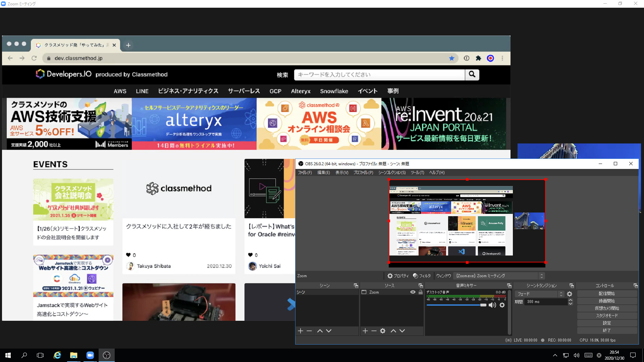
Task: Move scene up arrow in Scenes panel
Action: (320, 331)
